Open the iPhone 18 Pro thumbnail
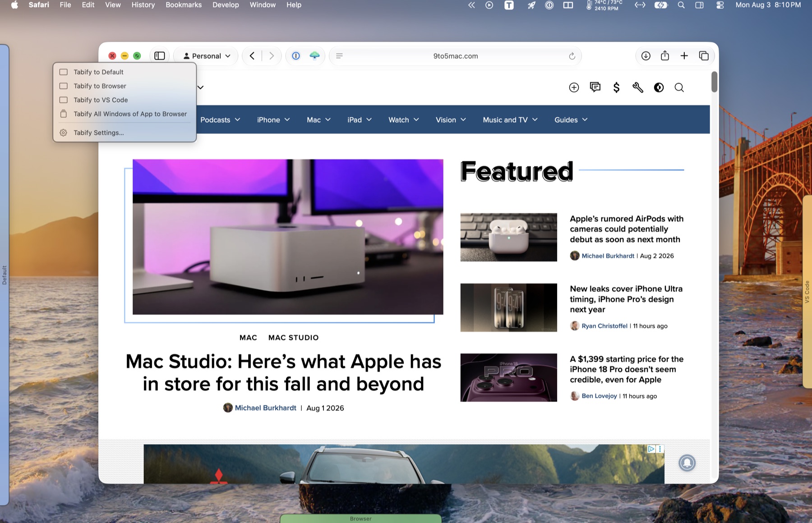 508,377
